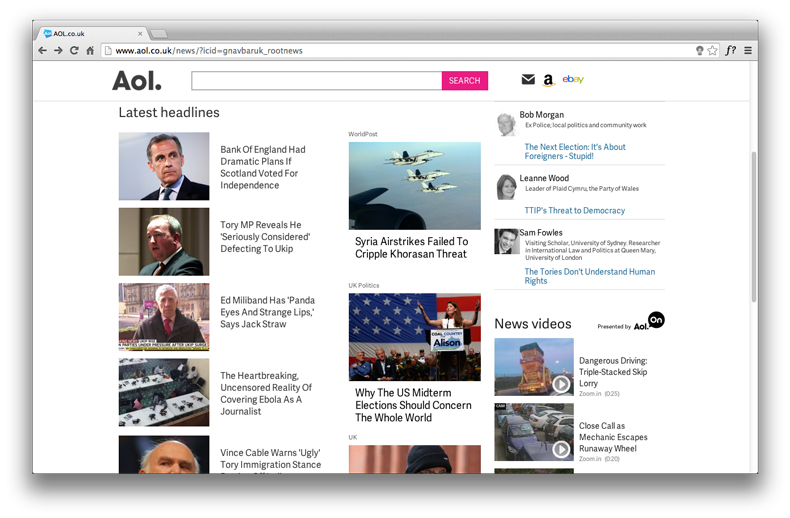Open the eBay shortcut icon
This screenshot has height=518, width=790.
pyautogui.click(x=573, y=79)
